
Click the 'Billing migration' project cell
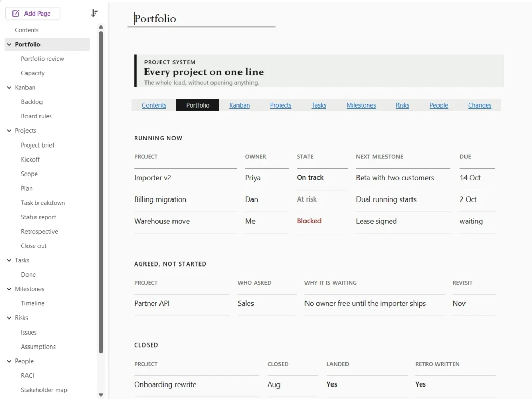coord(160,199)
